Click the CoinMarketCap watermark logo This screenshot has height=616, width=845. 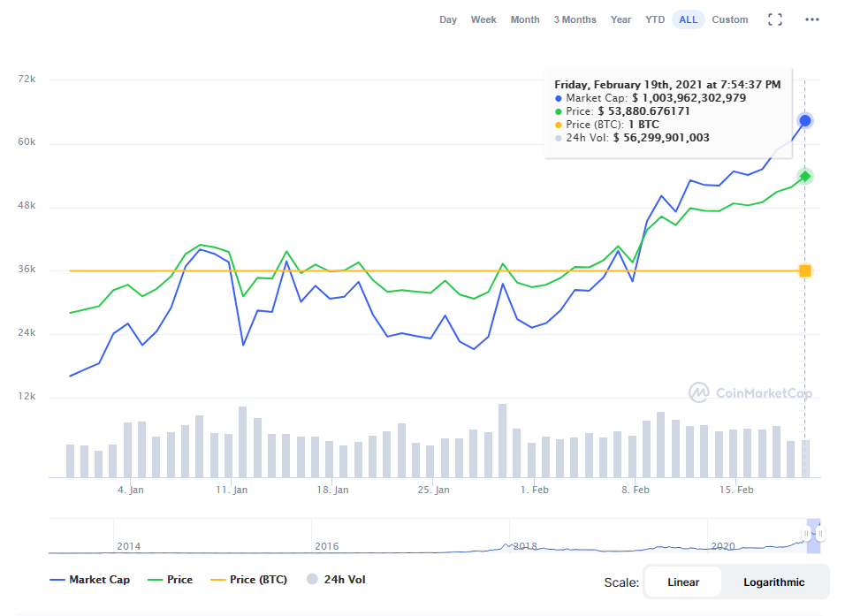click(750, 393)
